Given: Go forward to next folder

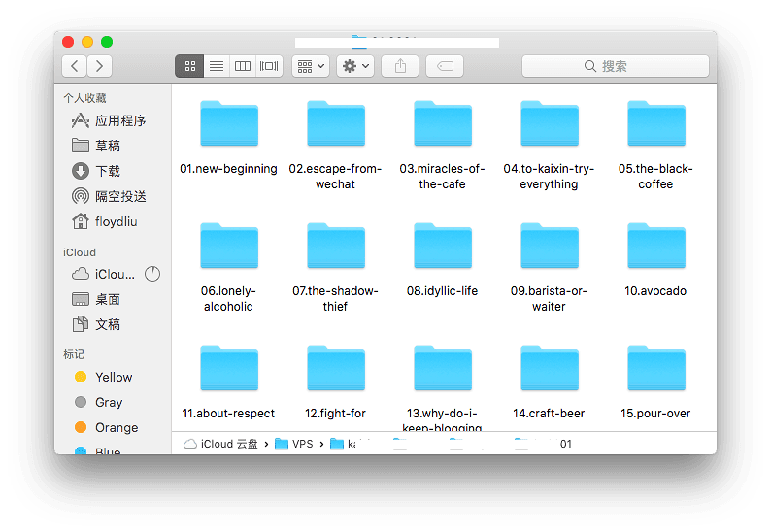Looking at the screenshot, I should [x=99, y=66].
